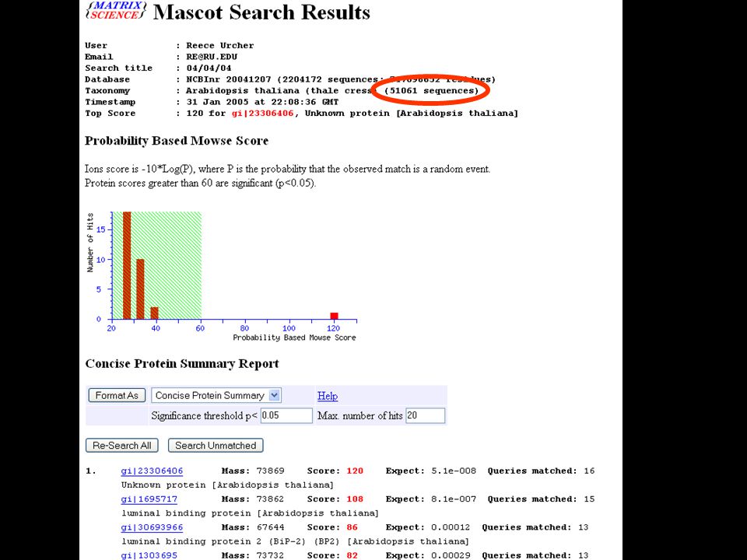Click the Expect value 8.1e-007
Viewport: 747px width, 560px height.
coord(454,499)
